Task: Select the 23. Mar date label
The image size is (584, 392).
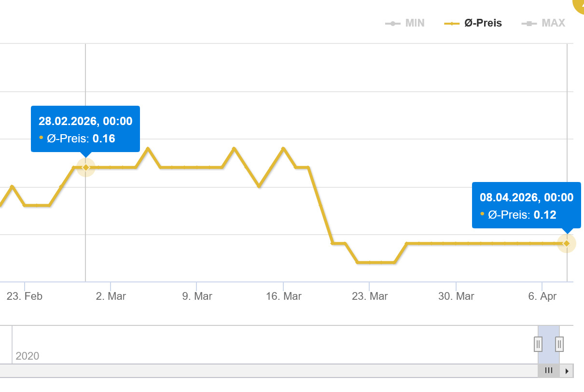Action: point(370,296)
